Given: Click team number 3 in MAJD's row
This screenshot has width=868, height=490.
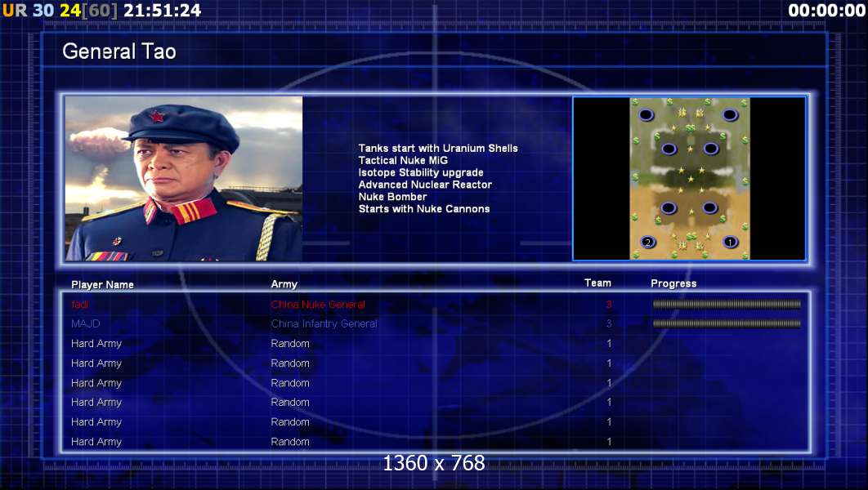Looking at the screenshot, I should [x=609, y=323].
